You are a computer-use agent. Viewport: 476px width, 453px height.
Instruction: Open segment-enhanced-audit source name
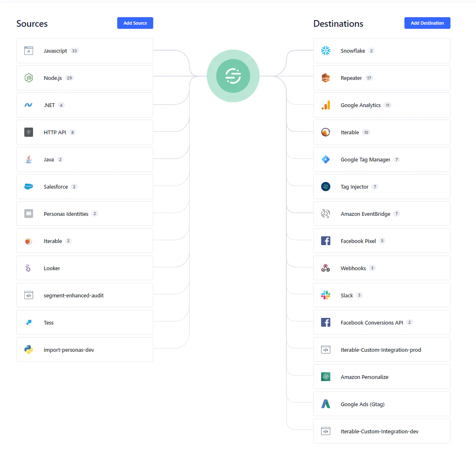coord(74,295)
